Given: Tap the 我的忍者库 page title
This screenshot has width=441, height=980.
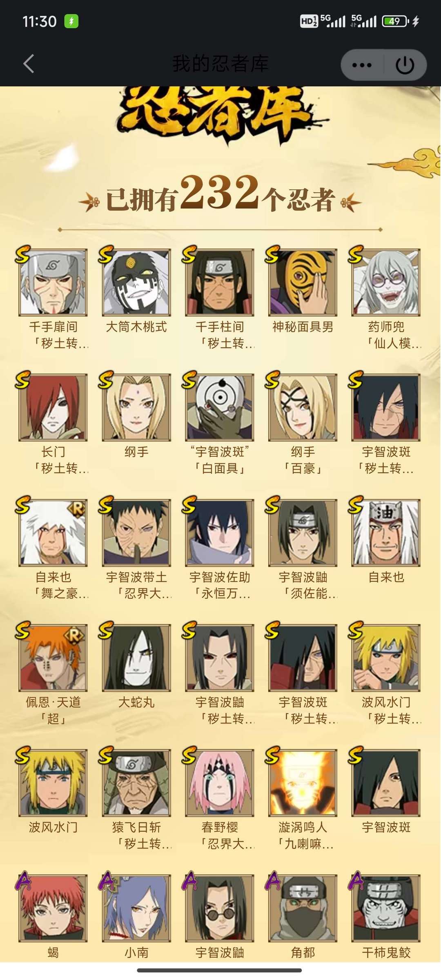Looking at the screenshot, I should 220,64.
